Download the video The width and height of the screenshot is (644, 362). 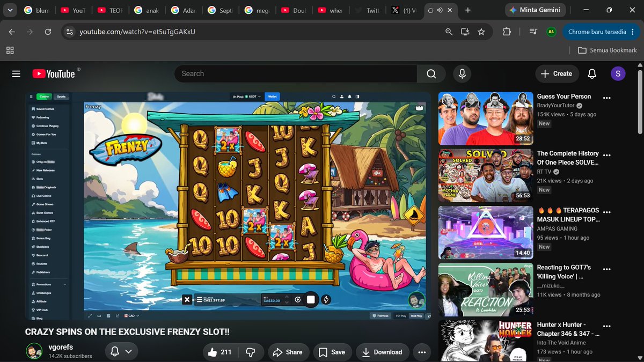pyautogui.click(x=382, y=352)
